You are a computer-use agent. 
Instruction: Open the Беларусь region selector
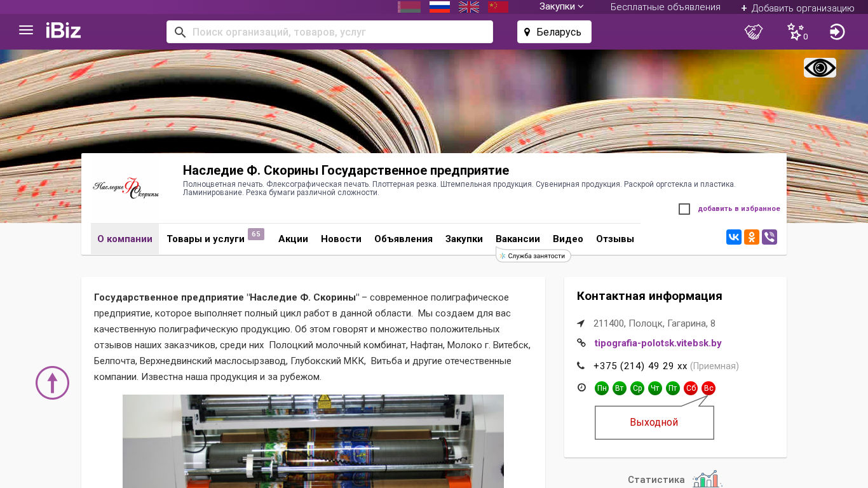(x=554, y=32)
